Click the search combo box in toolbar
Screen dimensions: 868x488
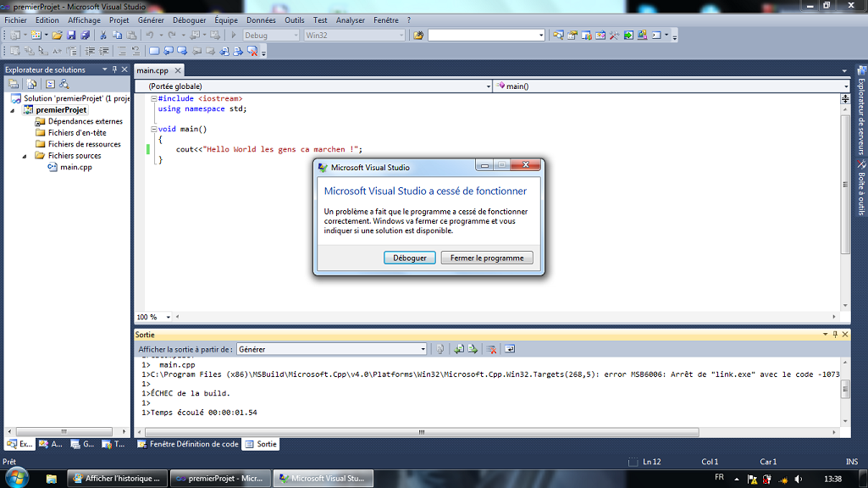point(486,35)
